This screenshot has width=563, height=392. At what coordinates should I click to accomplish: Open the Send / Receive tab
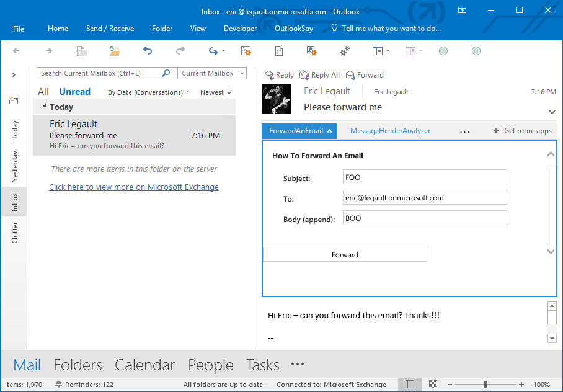110,29
